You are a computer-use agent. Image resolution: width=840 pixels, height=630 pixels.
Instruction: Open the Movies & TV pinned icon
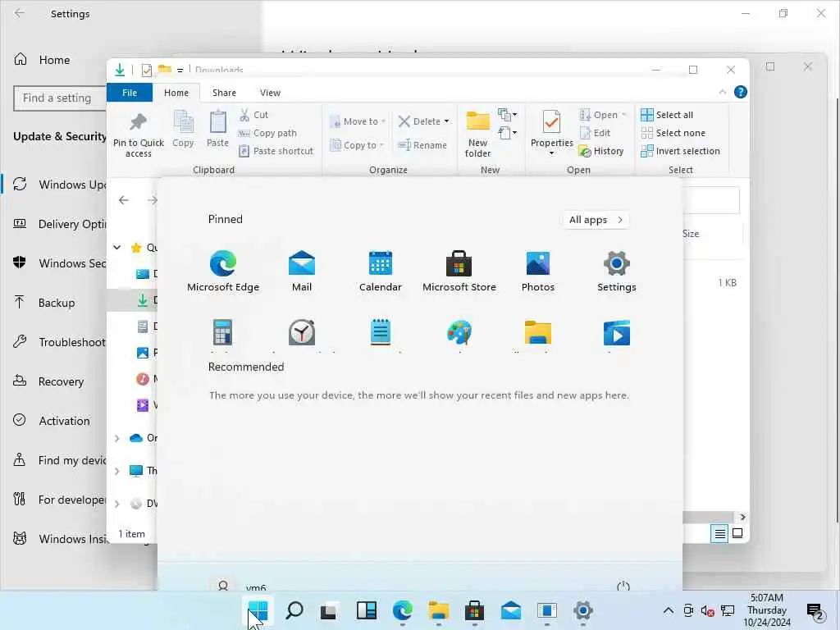click(x=617, y=333)
